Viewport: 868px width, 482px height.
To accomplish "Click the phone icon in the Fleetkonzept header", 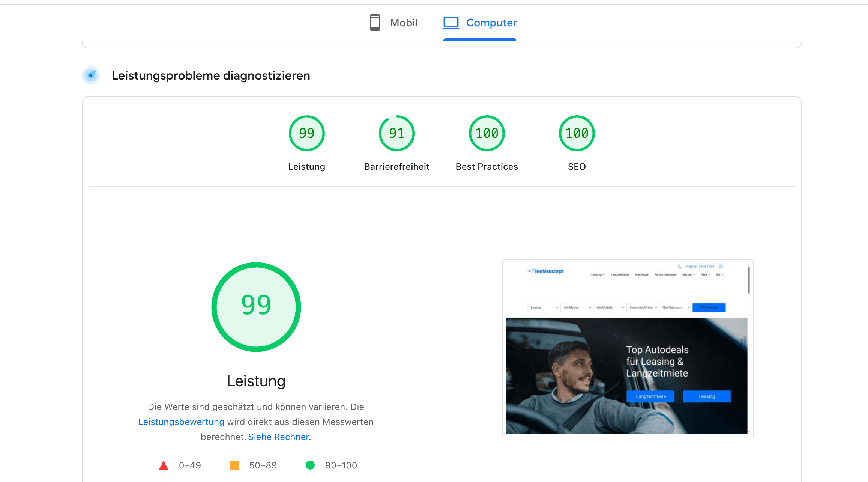I will [680, 267].
